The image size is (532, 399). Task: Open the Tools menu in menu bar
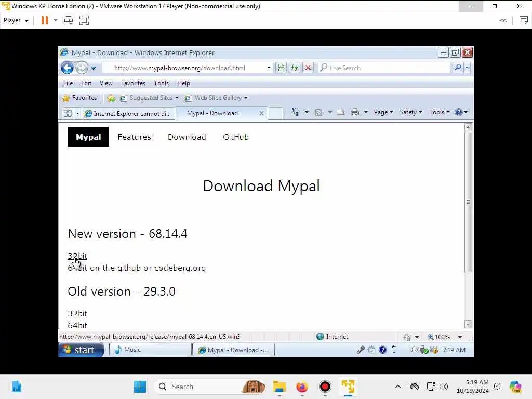click(x=161, y=83)
